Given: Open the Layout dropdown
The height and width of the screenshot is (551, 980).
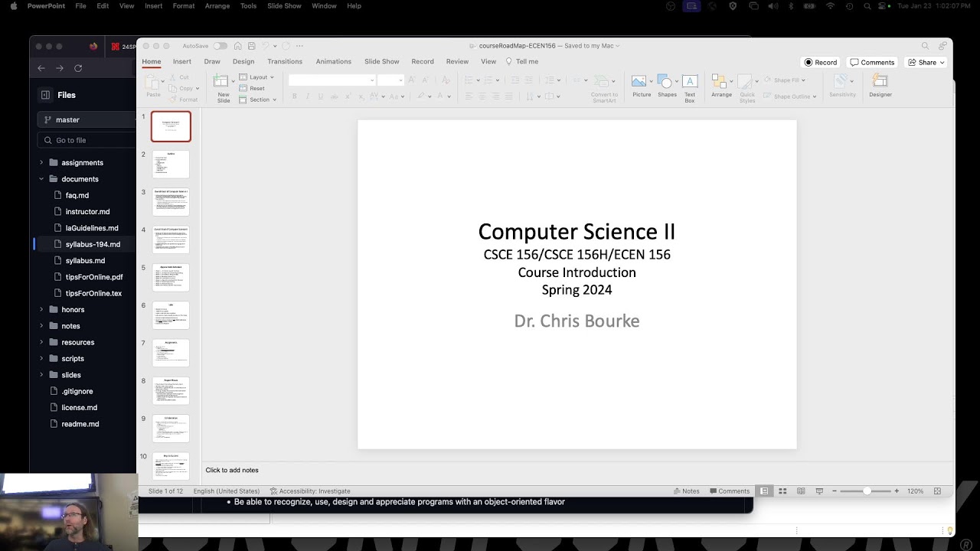Looking at the screenshot, I should (x=256, y=77).
